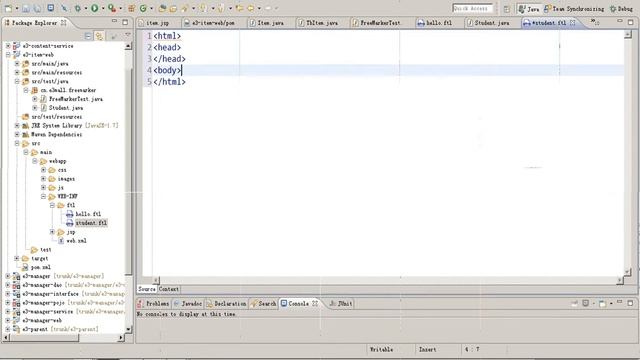The height and width of the screenshot is (360, 640).
Task: Expand the JRE System Library node
Action: tap(17, 125)
